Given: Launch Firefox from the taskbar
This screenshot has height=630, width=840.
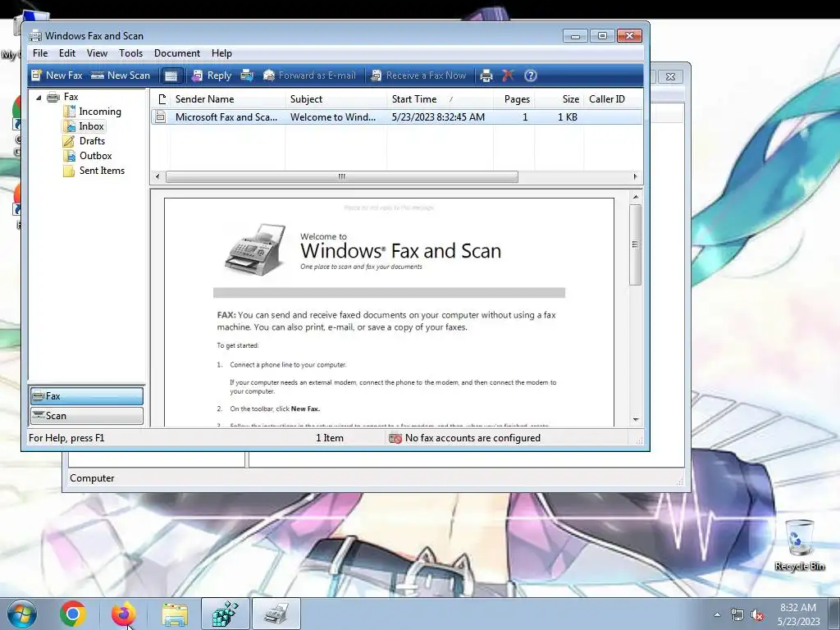Looking at the screenshot, I should click(123, 614).
